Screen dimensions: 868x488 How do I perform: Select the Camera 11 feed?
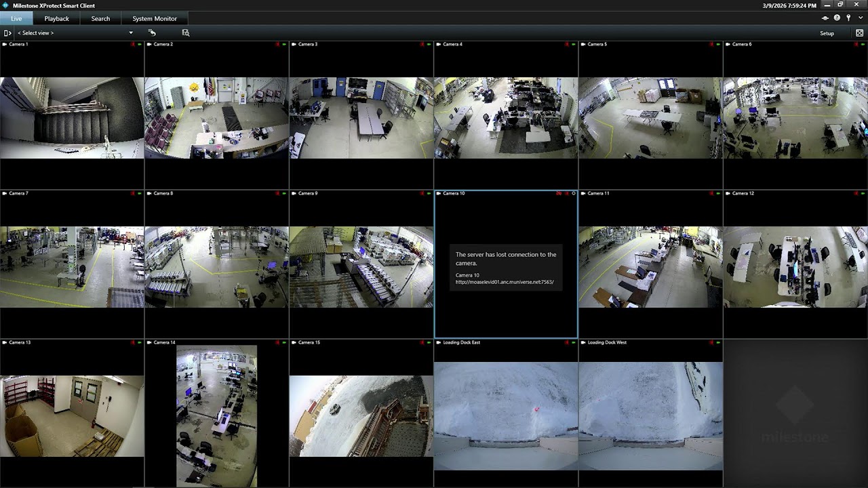[x=650, y=267]
